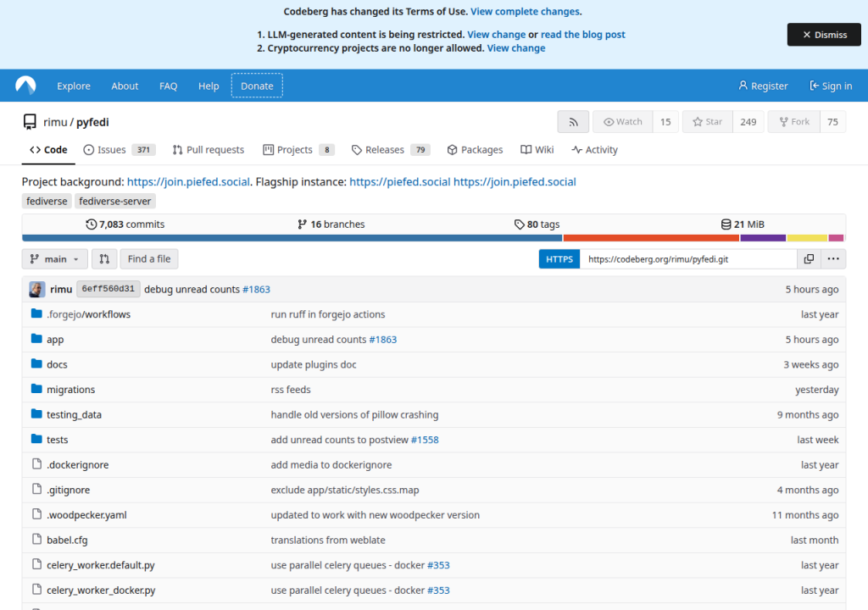Image resolution: width=868 pixels, height=610 pixels.
Task: Open About in the top navigation
Action: (x=125, y=86)
